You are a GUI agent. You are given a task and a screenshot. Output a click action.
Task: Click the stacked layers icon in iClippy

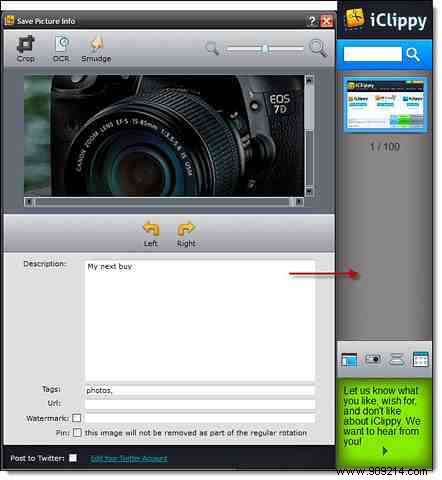[x=397, y=359]
